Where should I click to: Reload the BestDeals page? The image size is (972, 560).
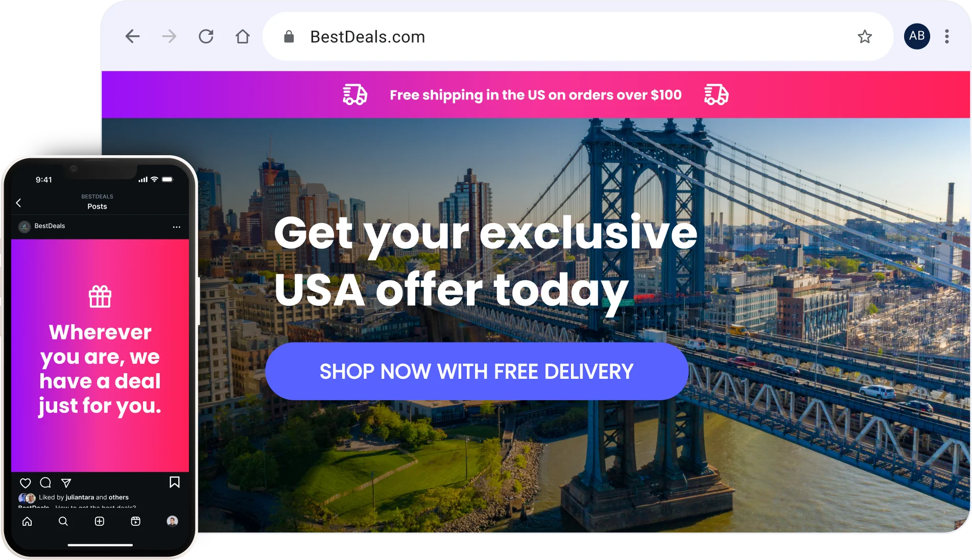pyautogui.click(x=206, y=36)
